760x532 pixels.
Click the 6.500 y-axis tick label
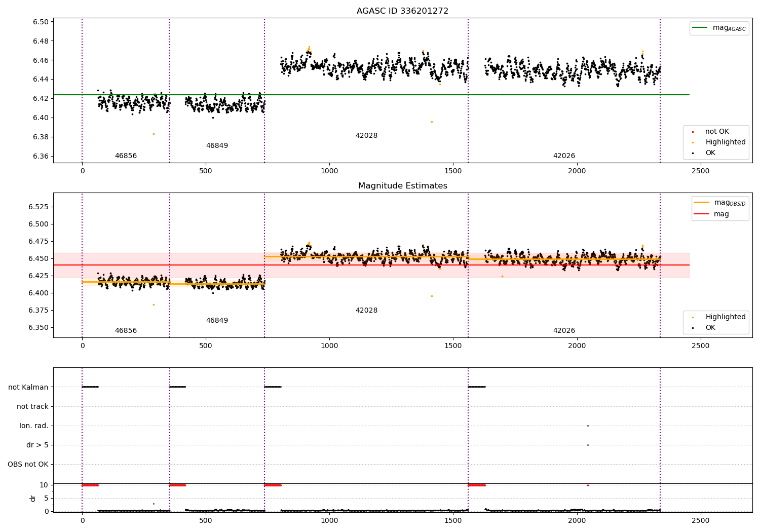pyautogui.click(x=39, y=224)
